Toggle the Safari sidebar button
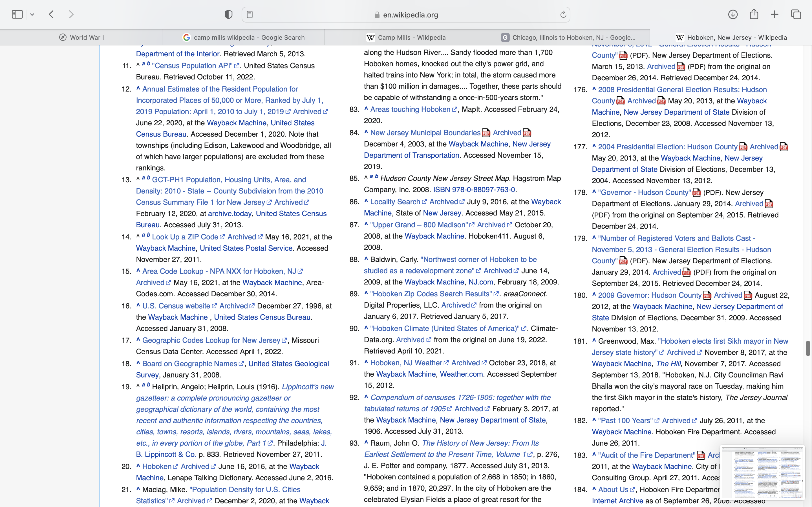 click(17, 14)
